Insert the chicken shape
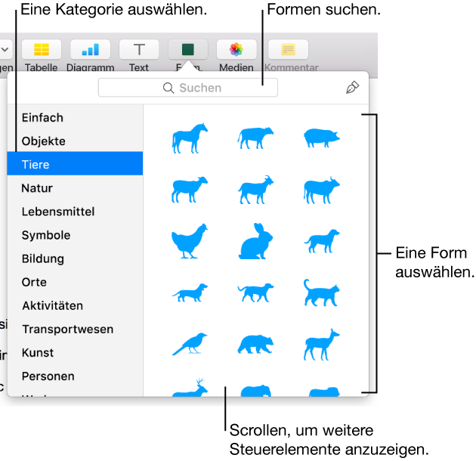This screenshot has height=461, width=476. pos(190,241)
